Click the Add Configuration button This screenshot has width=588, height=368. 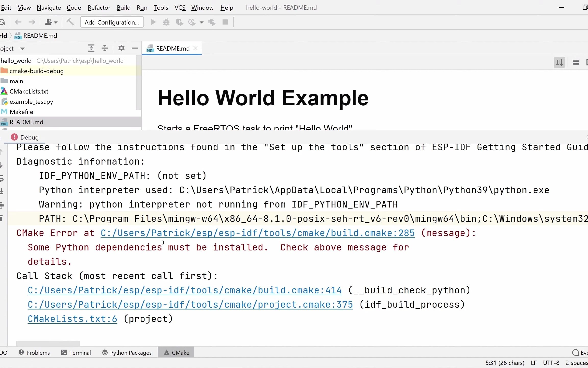112,22
